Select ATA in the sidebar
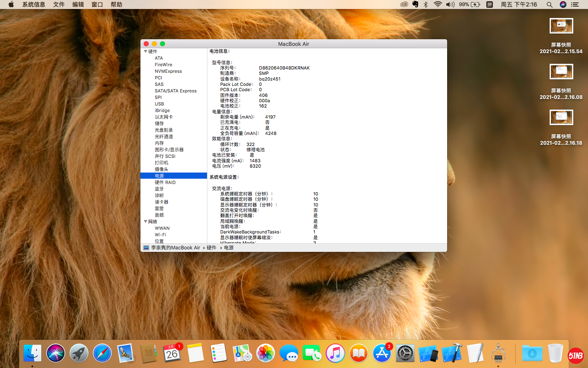 [x=159, y=58]
